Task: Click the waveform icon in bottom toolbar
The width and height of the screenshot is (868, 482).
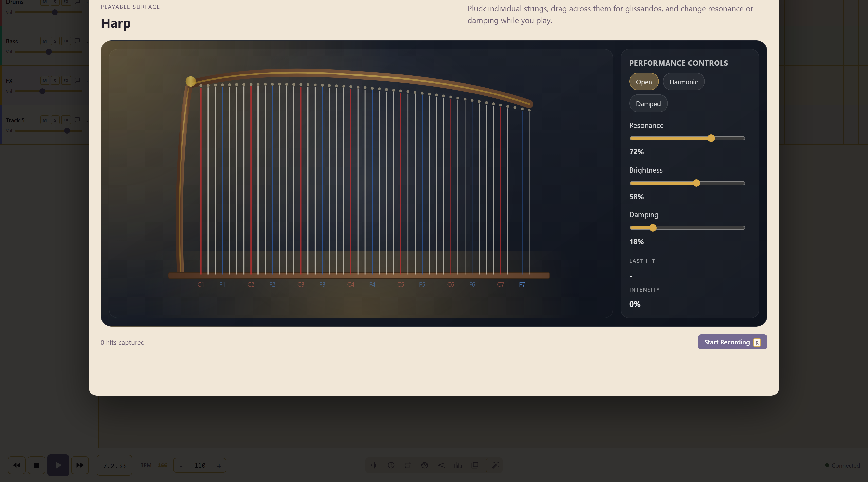Action: (374, 465)
